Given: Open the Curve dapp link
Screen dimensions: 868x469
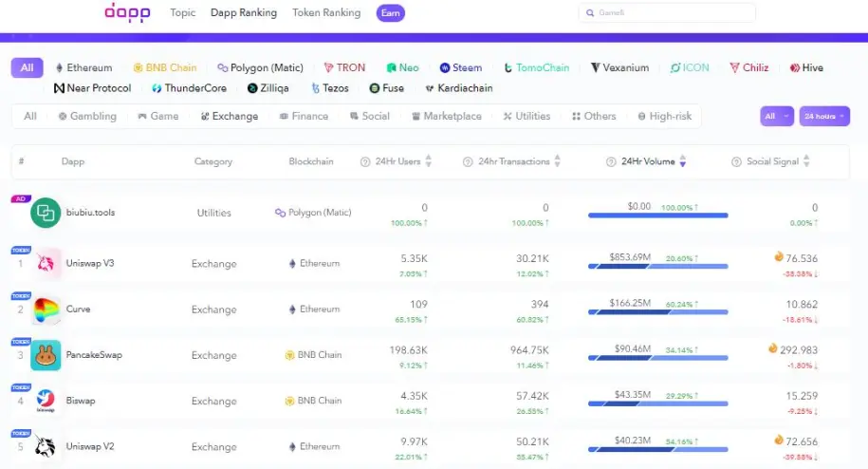Looking at the screenshot, I should pos(78,309).
